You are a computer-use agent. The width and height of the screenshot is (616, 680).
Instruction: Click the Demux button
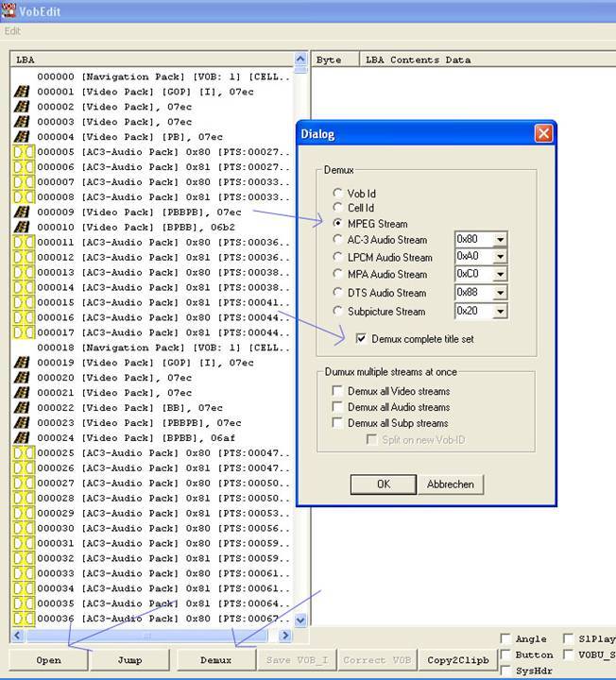click(x=215, y=660)
